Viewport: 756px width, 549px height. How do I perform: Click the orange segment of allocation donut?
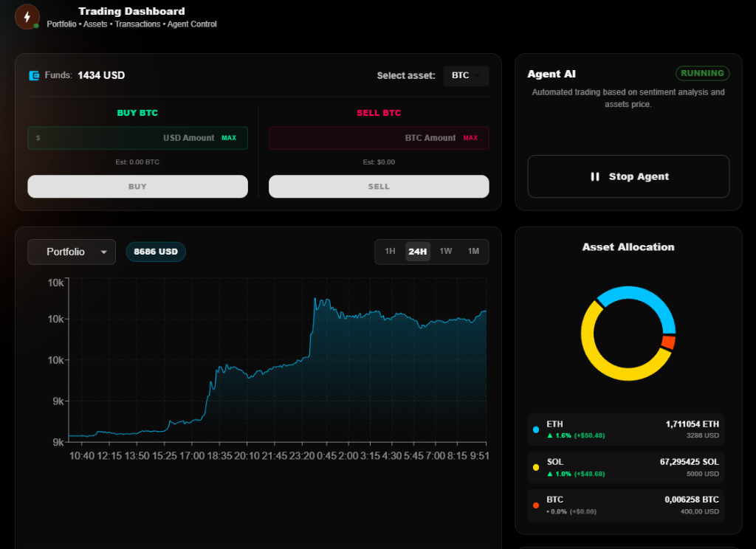[667, 342]
